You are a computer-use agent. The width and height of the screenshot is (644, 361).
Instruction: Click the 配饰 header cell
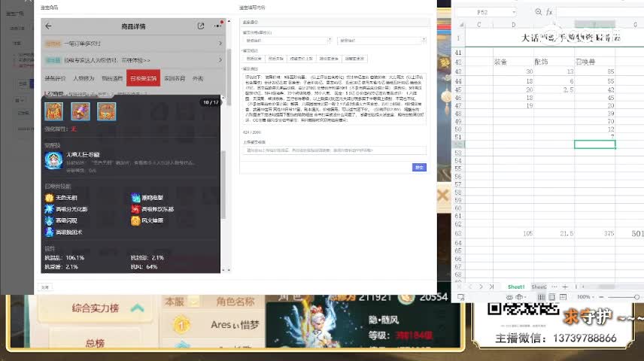[x=554, y=62]
